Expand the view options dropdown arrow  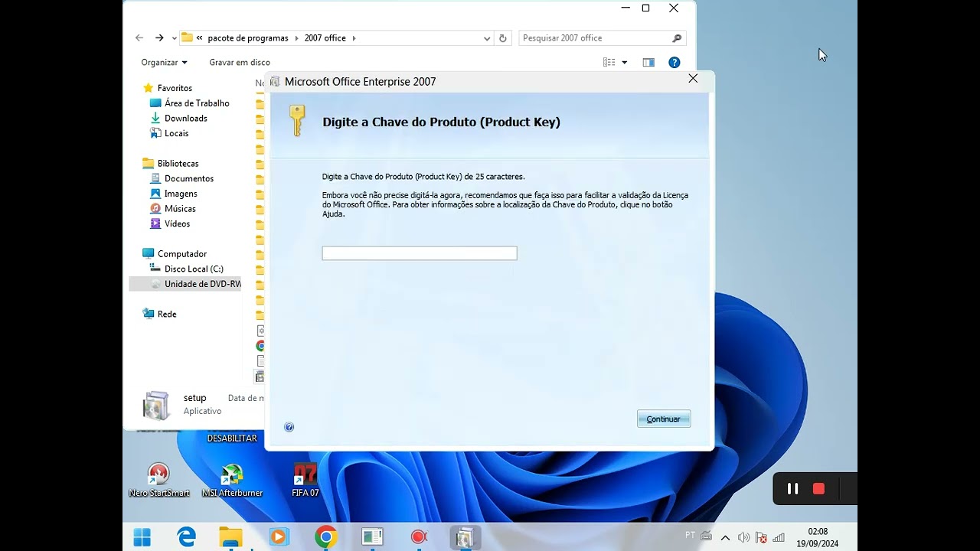pyautogui.click(x=625, y=63)
